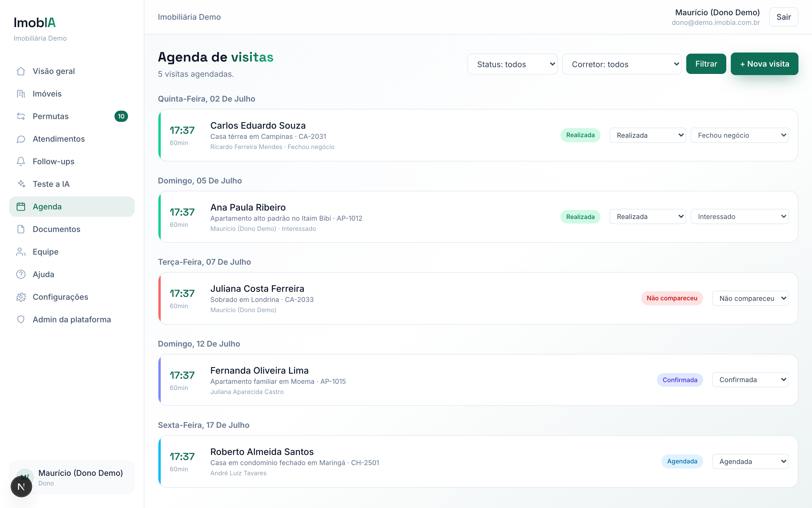Open Ana Paula Ribeiro's Interessado dropdown
This screenshot has height=508, width=812.
pos(740,217)
